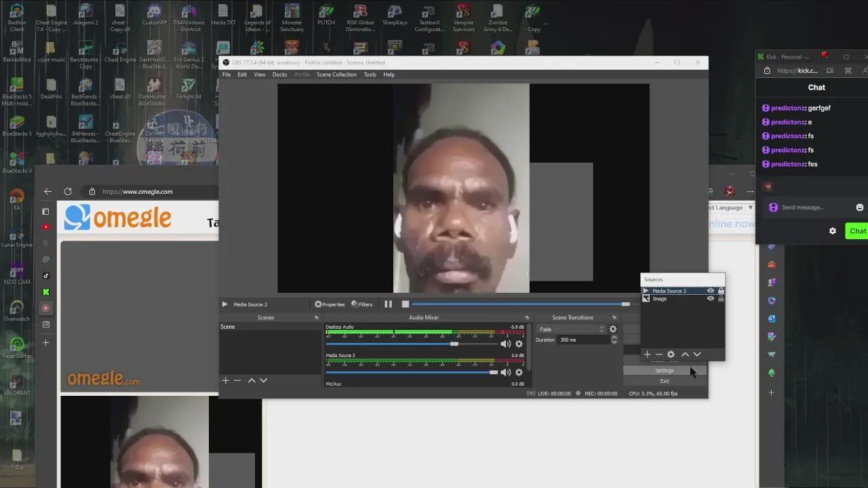This screenshot has height=488, width=868.
Task: Toggle visibility of Media Source 2
Action: (x=710, y=291)
